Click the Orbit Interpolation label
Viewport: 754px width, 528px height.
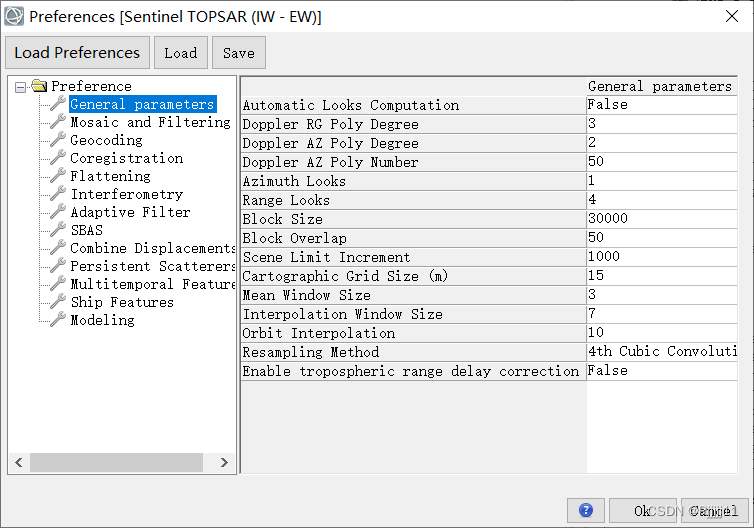[x=318, y=333]
